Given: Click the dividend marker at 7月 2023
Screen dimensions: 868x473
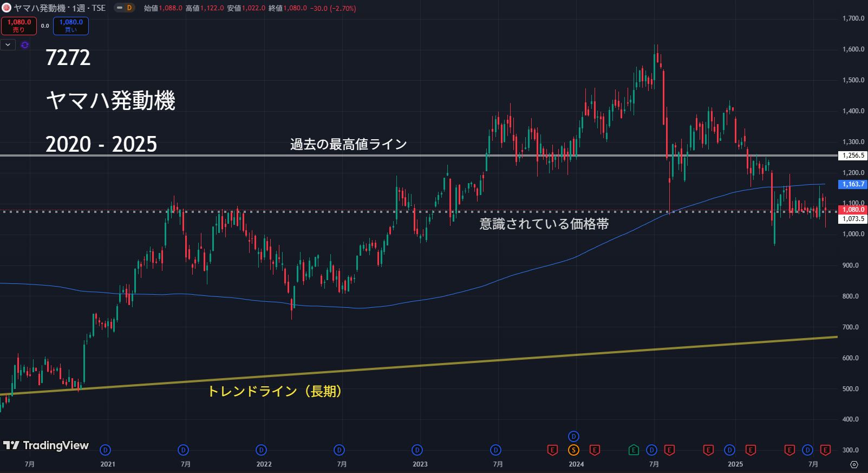Looking at the screenshot, I should click(x=495, y=450).
